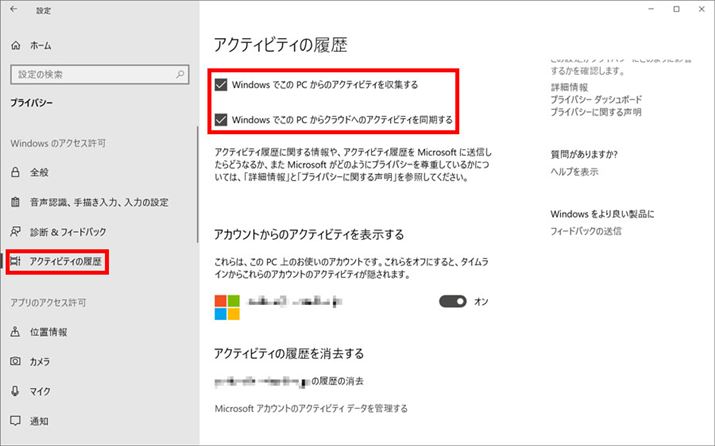Click the ヘルプを表示 link

pos(575,172)
